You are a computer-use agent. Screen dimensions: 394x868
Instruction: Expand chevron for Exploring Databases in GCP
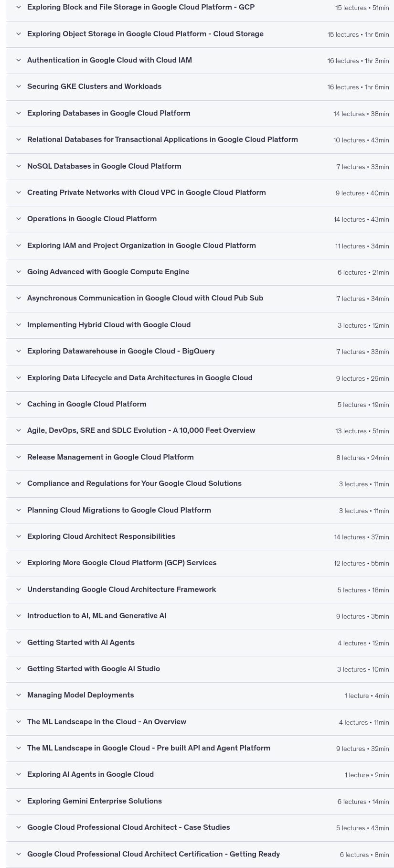pyautogui.click(x=19, y=113)
